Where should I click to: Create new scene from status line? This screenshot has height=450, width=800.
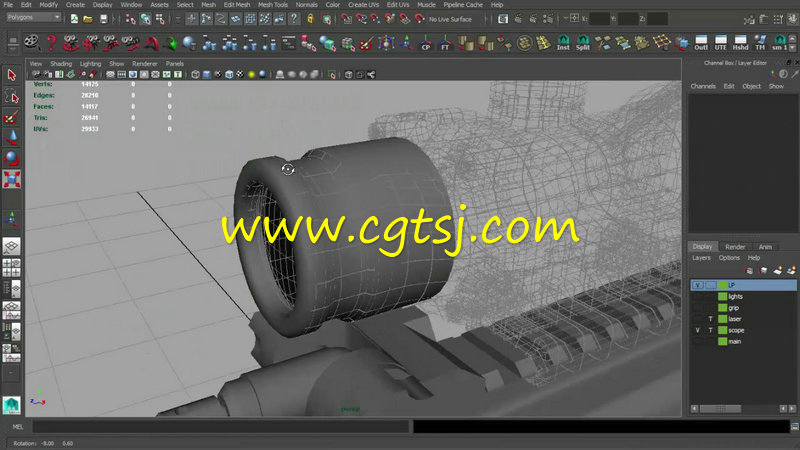click(74, 19)
